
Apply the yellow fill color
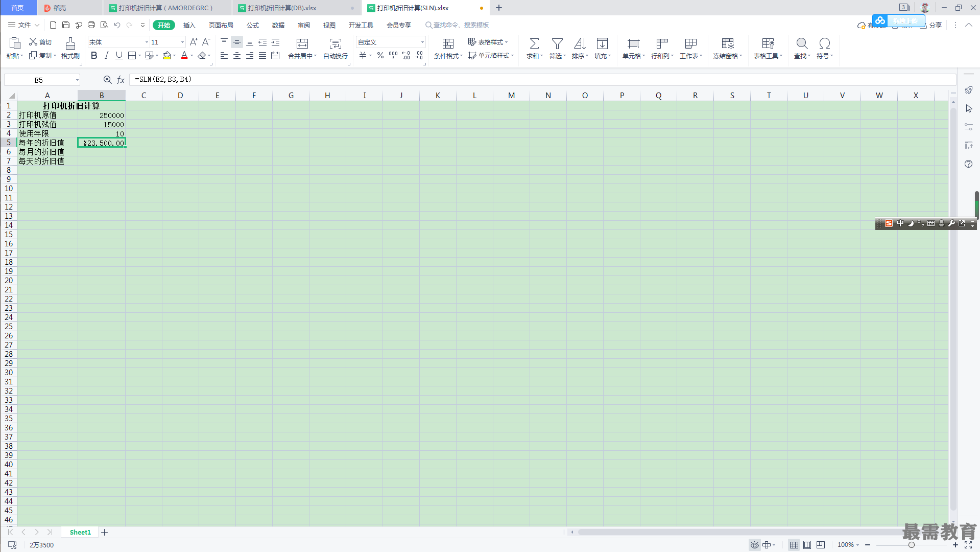167,55
